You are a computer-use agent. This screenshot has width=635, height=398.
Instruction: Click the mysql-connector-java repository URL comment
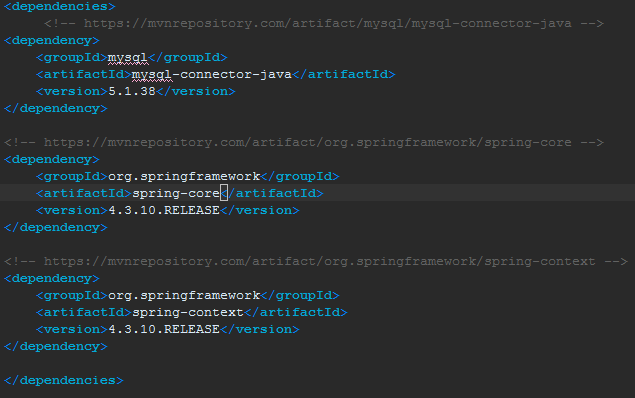tap(324, 23)
